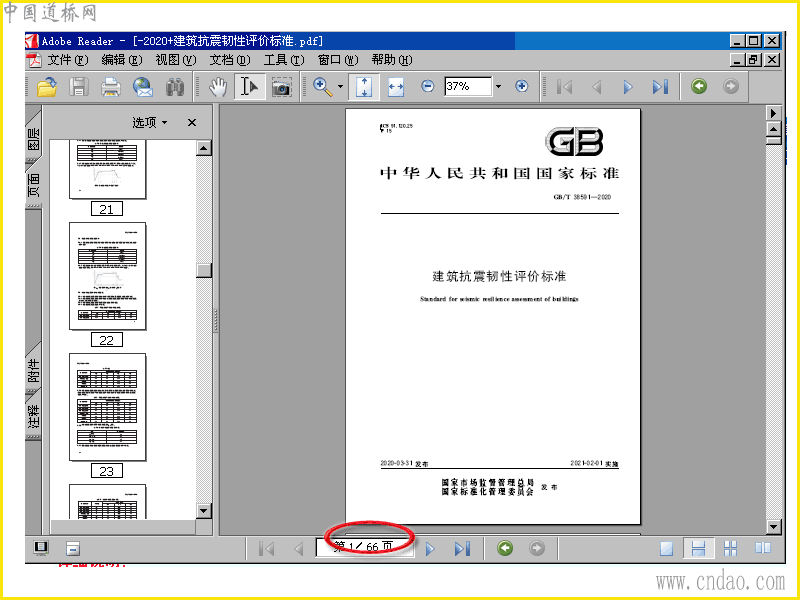Switch to Continuous Facing layout

[x=731, y=548]
